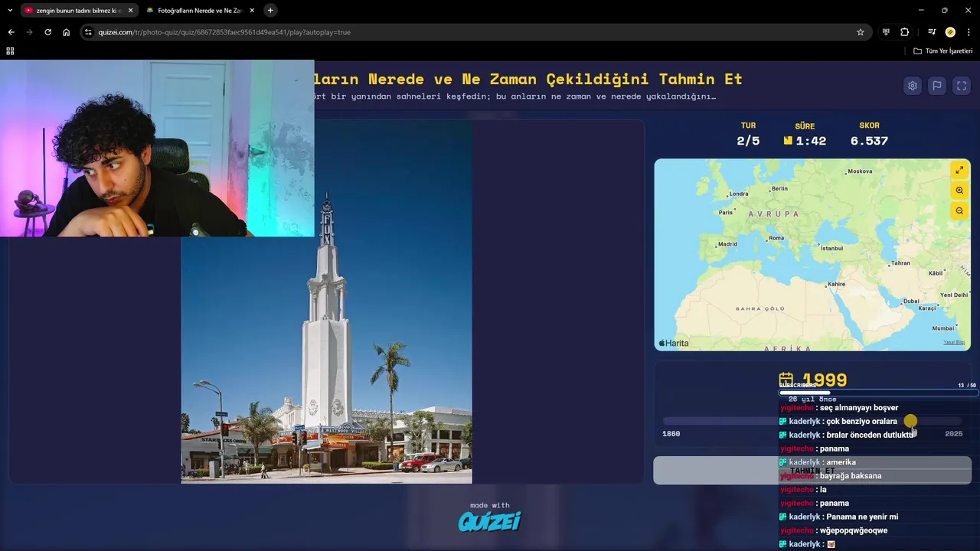Click Roma on the map

776,238
